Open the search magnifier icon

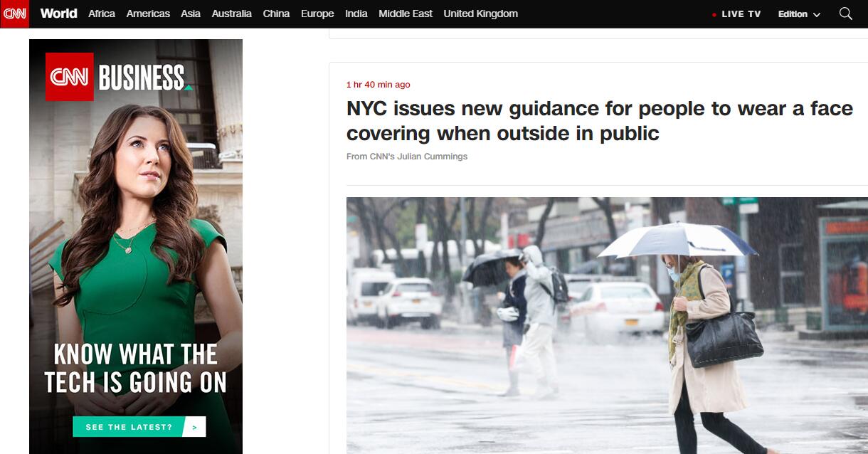846,14
